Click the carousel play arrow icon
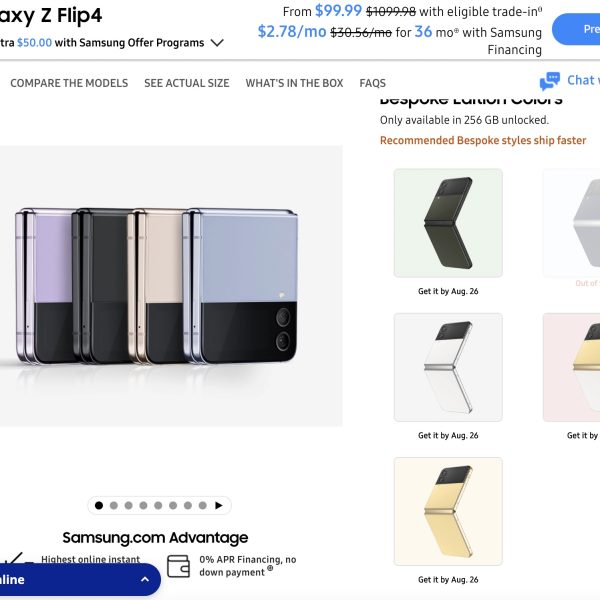 click(219, 505)
